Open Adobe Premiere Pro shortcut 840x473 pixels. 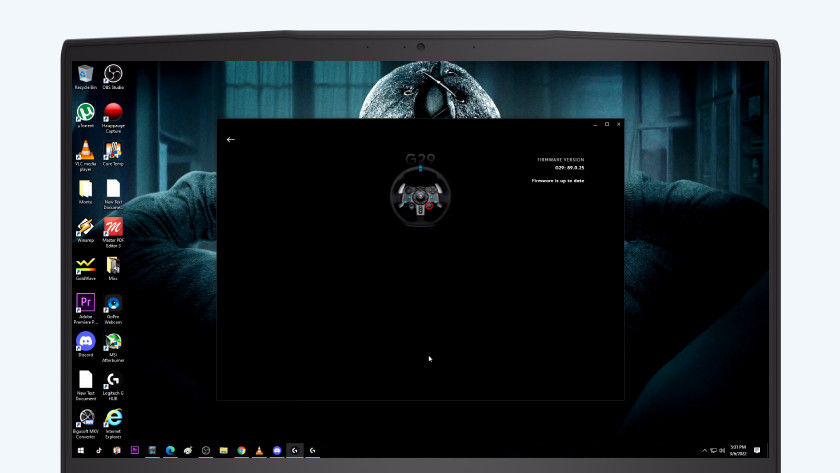coord(85,303)
